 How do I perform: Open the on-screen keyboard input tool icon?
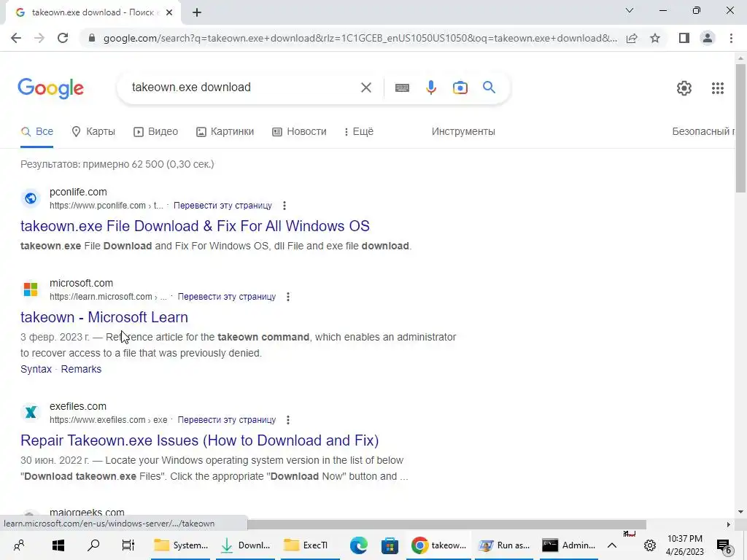[402, 87]
